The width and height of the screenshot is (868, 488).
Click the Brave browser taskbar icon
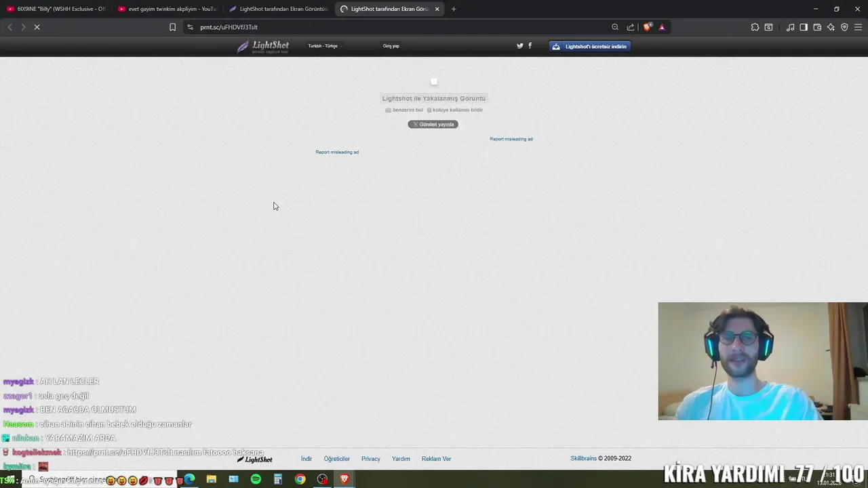click(x=344, y=479)
